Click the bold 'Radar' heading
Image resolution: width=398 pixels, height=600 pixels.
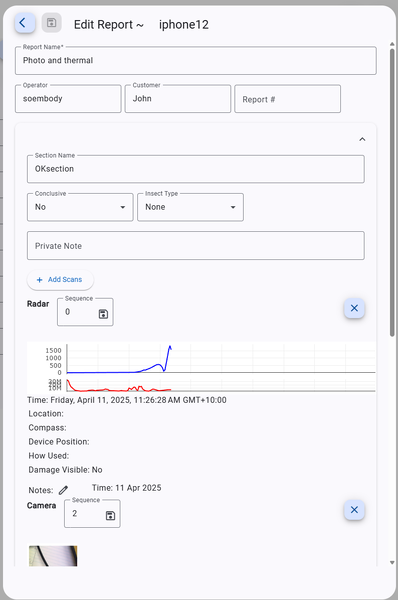point(38,304)
